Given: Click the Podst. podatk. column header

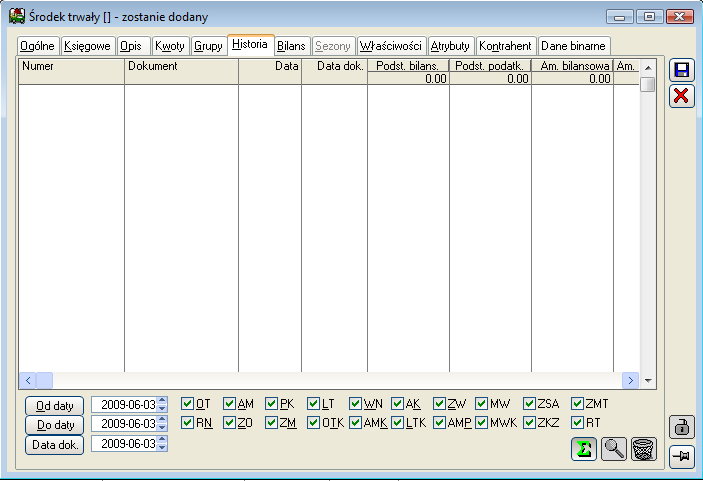Looking at the screenshot, I should [x=490, y=66].
